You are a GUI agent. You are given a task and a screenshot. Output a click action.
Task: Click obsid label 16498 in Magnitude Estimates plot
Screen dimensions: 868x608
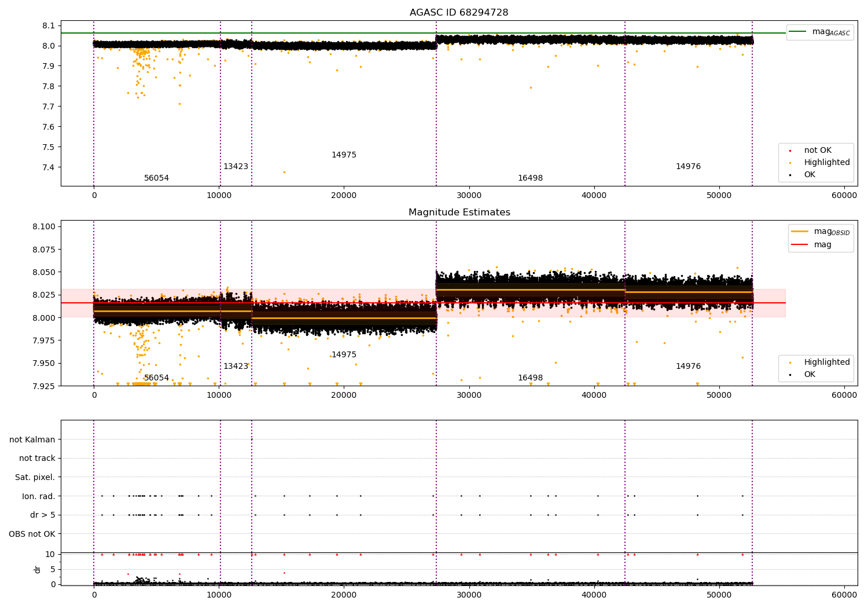click(x=530, y=378)
